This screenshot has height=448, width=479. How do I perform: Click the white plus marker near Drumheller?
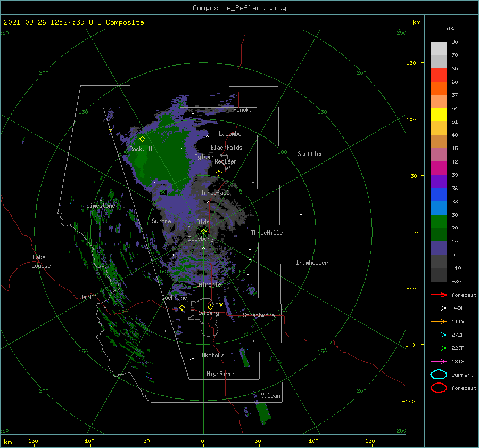point(301,214)
